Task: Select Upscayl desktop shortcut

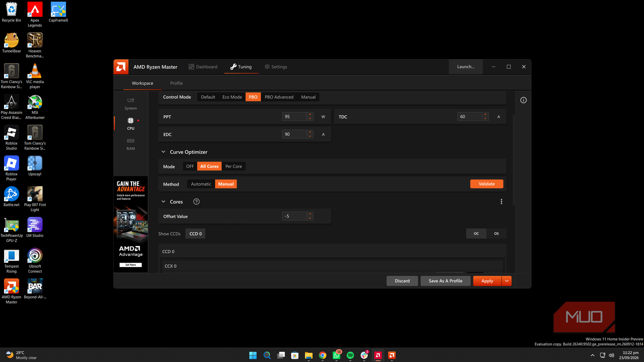Action: [35, 166]
